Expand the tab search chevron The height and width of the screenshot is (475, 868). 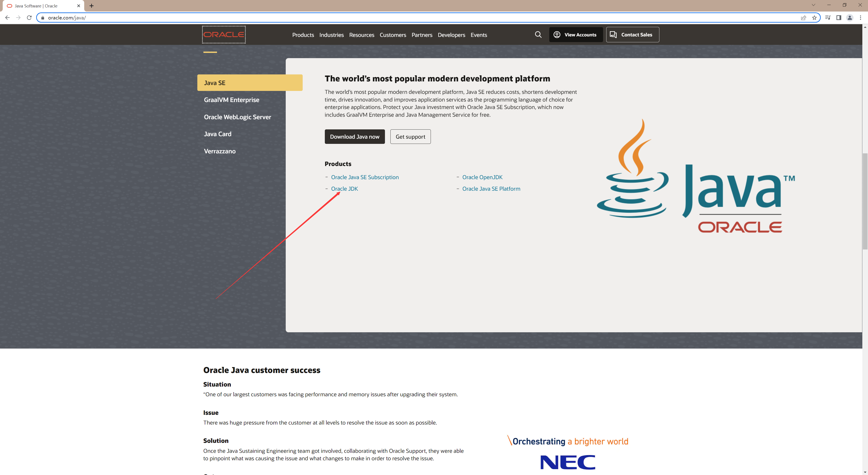coord(813,5)
